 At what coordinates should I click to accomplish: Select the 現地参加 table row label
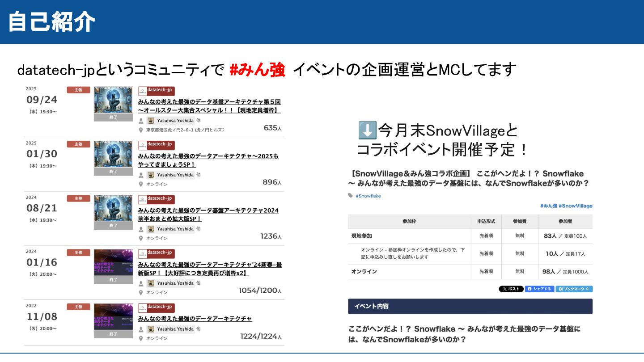click(361, 236)
